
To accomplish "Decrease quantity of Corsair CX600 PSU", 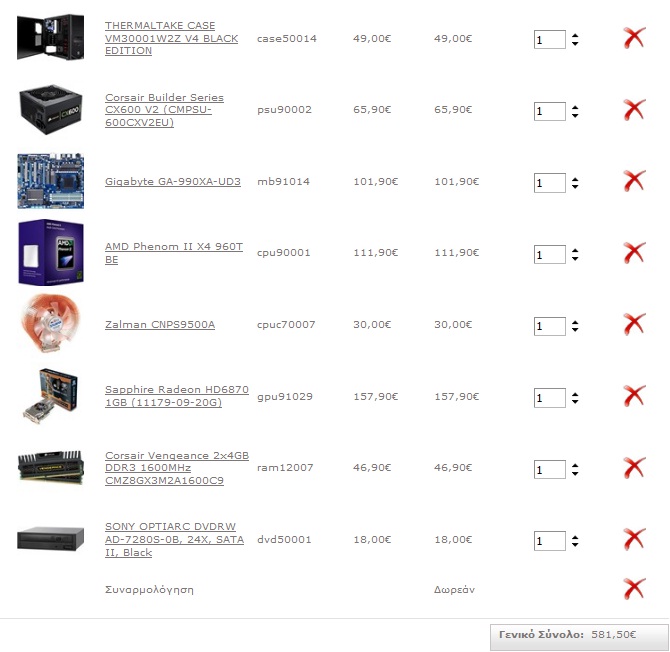I will [575, 115].
